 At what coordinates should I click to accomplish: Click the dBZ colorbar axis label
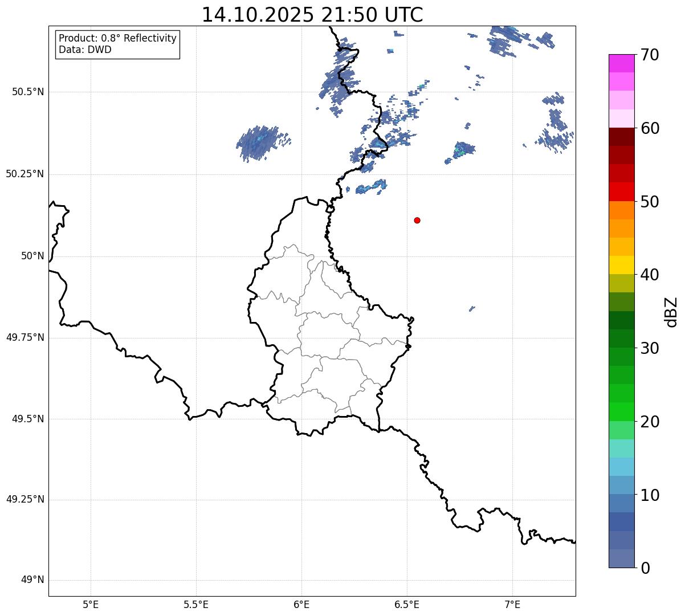point(671,311)
